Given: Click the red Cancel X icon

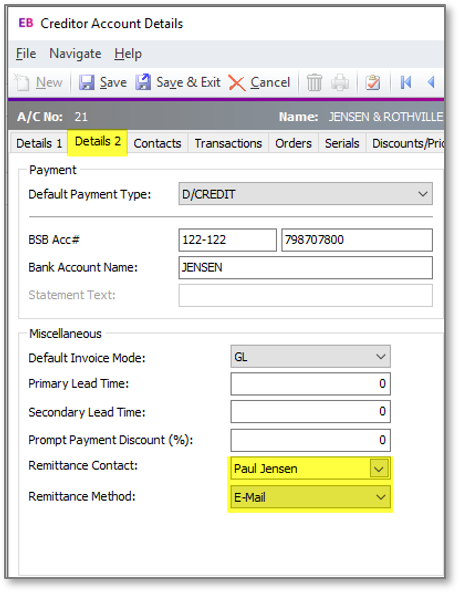Looking at the screenshot, I should point(237,83).
